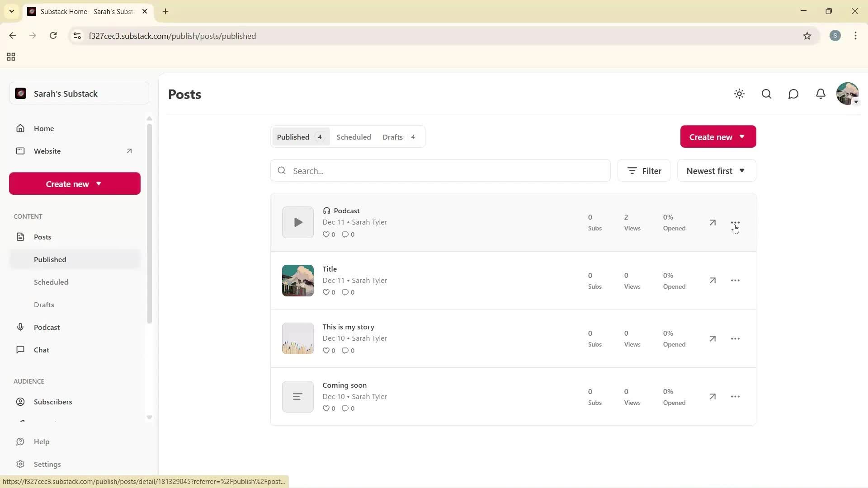Open the 'Newest first' sort dropdown

pyautogui.click(x=716, y=170)
